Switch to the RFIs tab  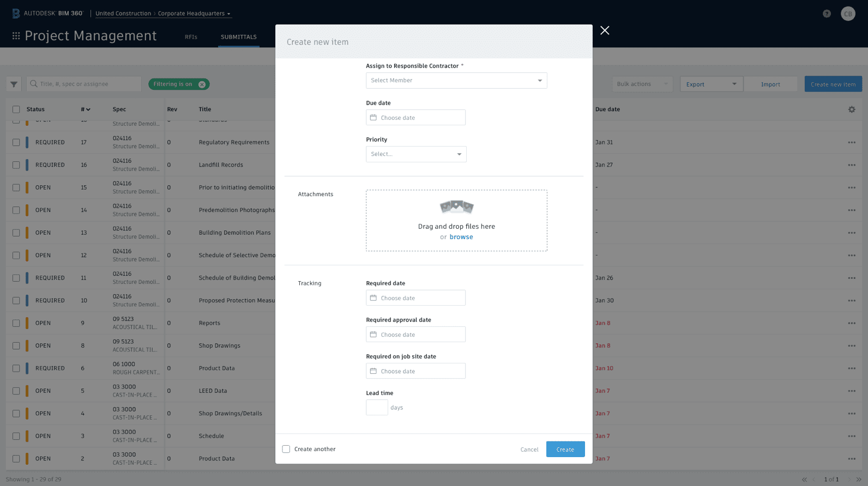click(191, 37)
